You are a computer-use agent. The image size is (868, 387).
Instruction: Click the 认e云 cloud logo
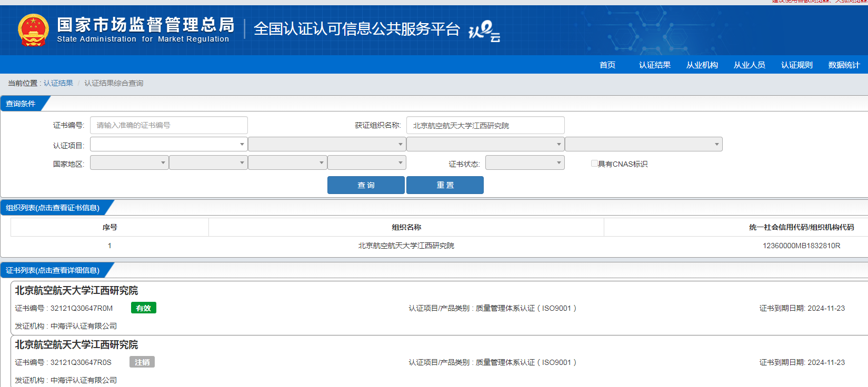tap(484, 30)
